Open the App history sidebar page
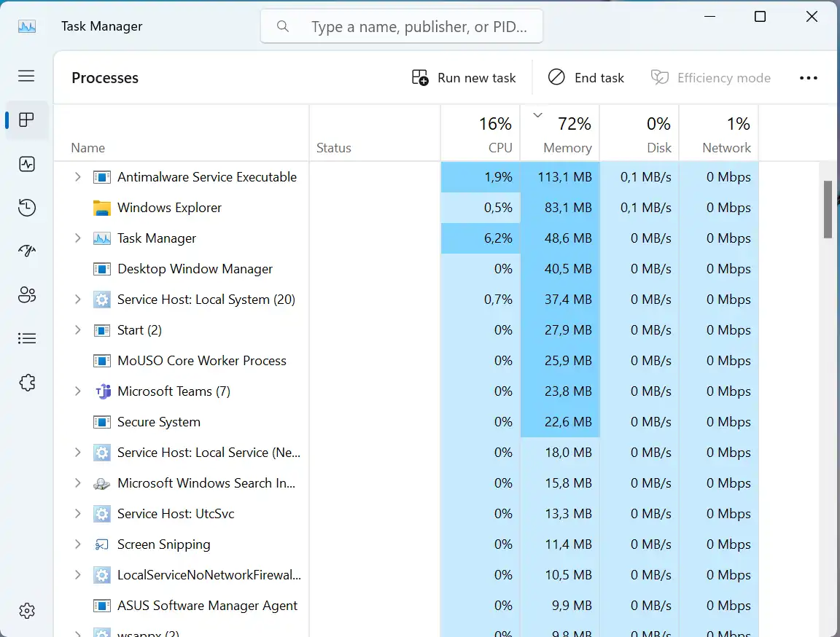This screenshot has height=637, width=840. point(26,208)
